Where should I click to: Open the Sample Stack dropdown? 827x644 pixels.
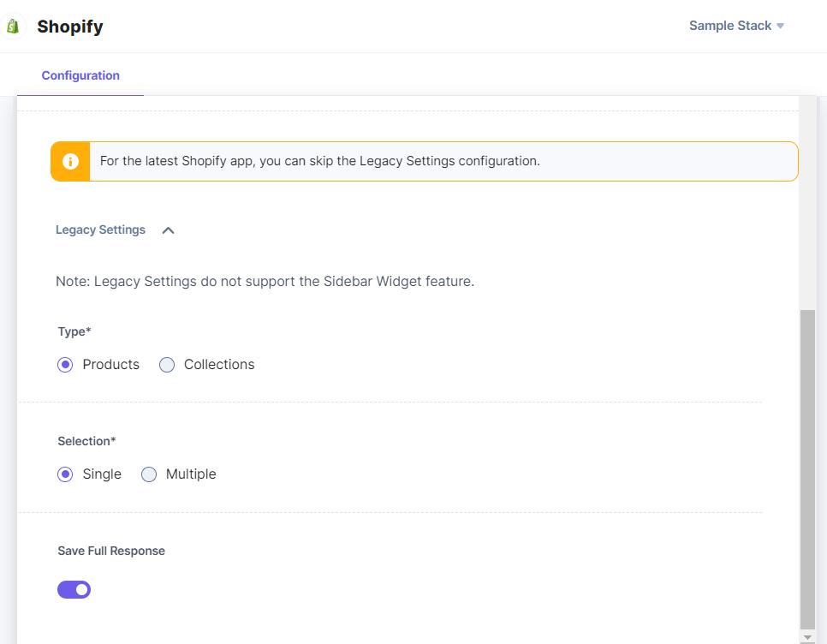click(735, 26)
